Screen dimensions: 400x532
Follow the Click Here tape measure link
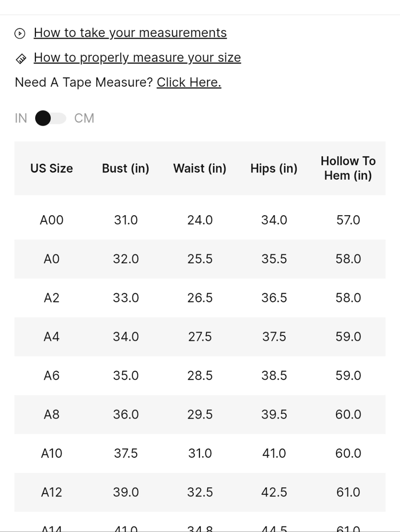[189, 82]
